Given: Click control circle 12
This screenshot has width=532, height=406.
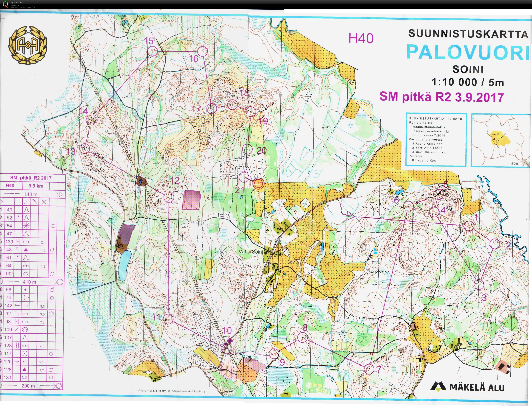Looking at the screenshot, I should point(169,197).
